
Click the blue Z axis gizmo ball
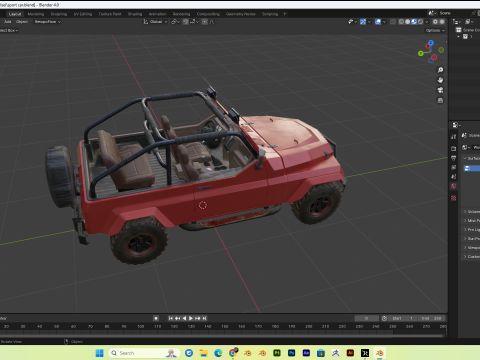click(x=431, y=43)
